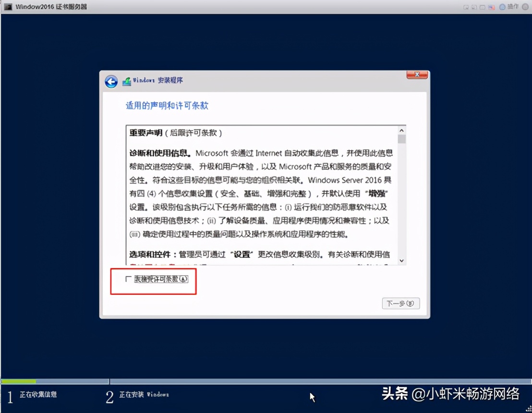Viewport: 532px width, 413px height.
Task: Click the red-blue icon in the VM title bar
Action: [x=491, y=8]
